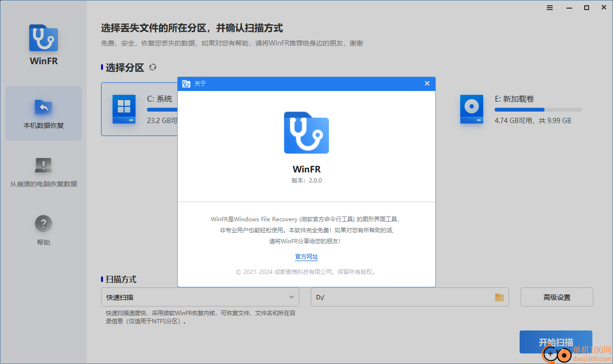The height and width of the screenshot is (364, 613).
Task: Select the C: 系统 partition icon
Action: coord(124,109)
